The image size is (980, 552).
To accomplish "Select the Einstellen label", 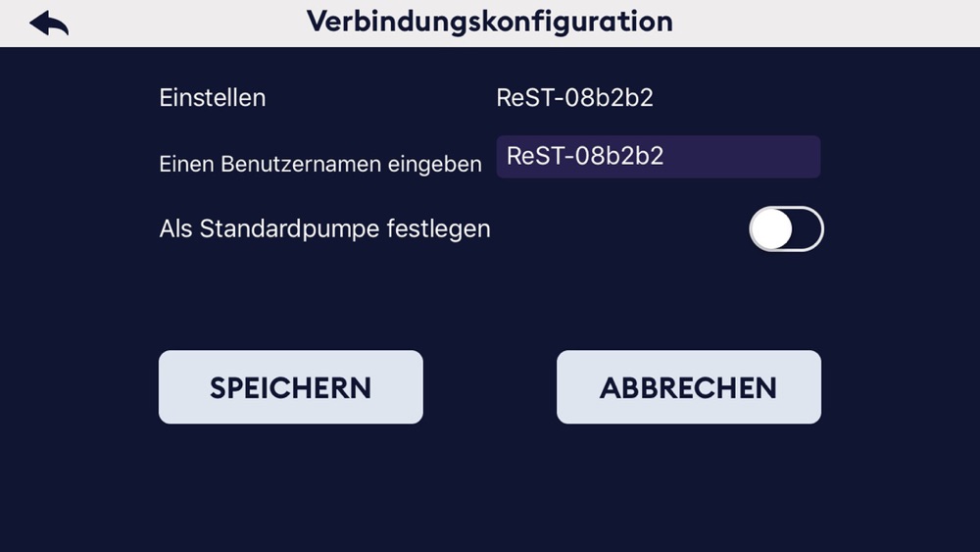I will tap(213, 98).
